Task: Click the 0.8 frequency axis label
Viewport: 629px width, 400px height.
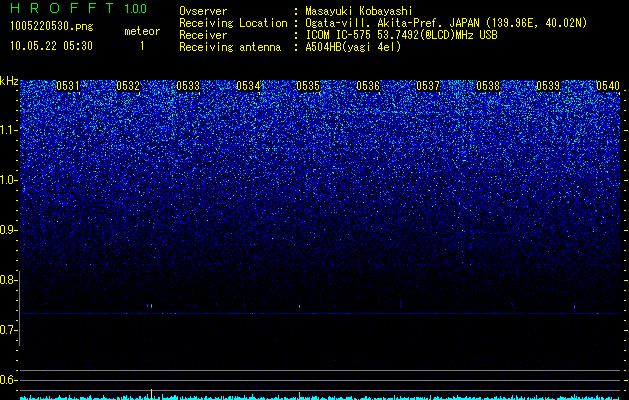Action: point(8,280)
